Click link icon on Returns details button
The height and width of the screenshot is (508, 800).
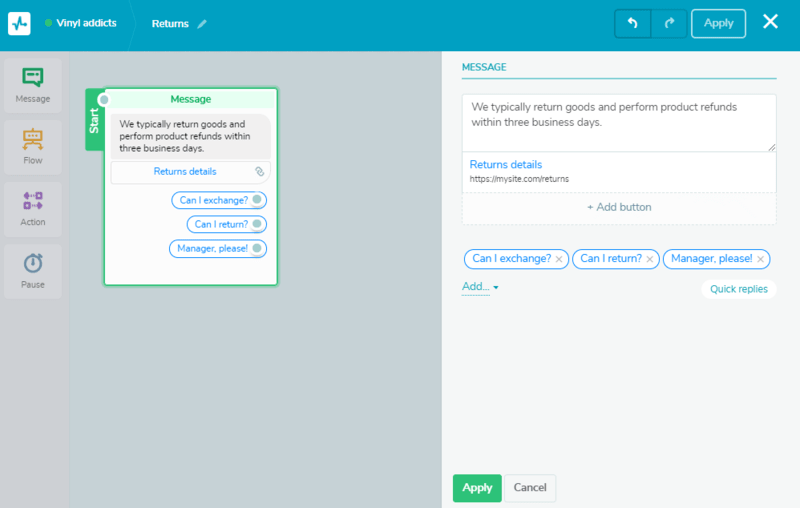[x=260, y=171]
